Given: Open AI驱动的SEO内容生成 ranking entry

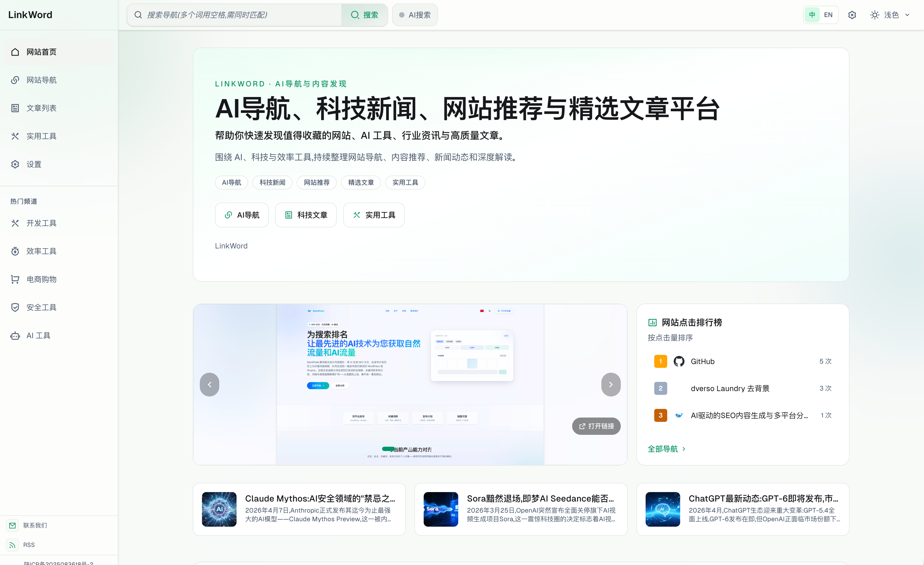Looking at the screenshot, I should pyautogui.click(x=743, y=415).
